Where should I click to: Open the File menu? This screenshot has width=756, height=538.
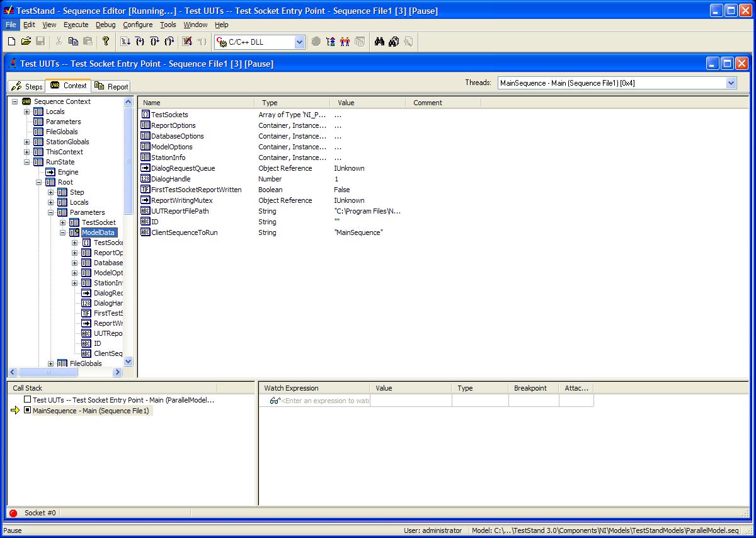[11, 25]
